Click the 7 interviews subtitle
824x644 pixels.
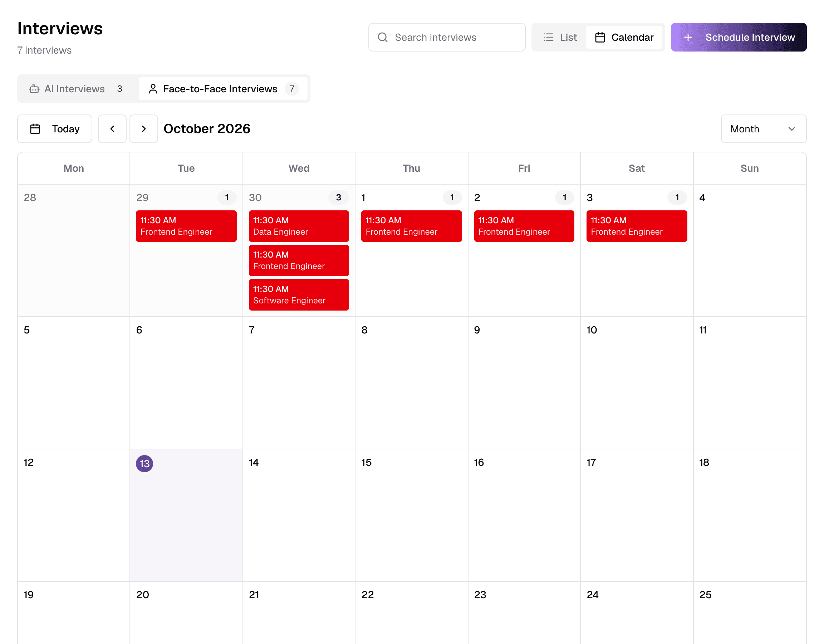coord(44,50)
